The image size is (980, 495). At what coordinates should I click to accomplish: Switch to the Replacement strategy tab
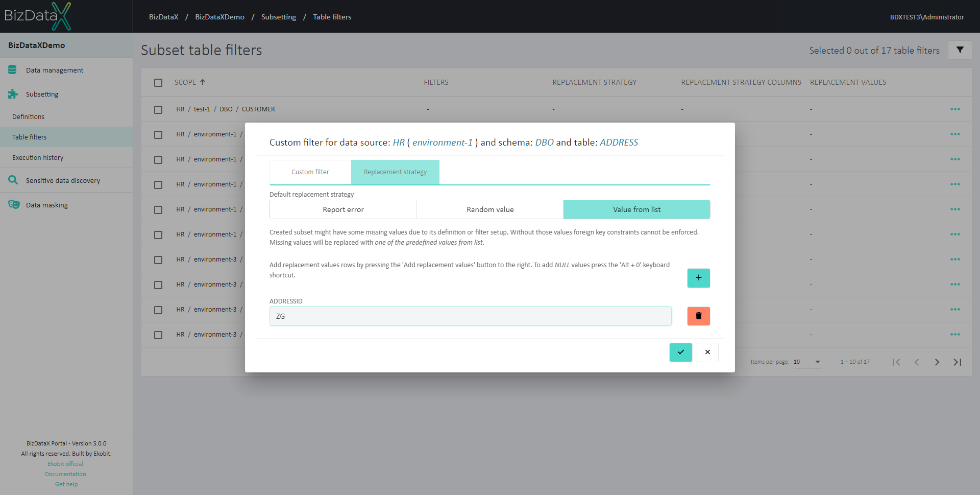(x=395, y=172)
